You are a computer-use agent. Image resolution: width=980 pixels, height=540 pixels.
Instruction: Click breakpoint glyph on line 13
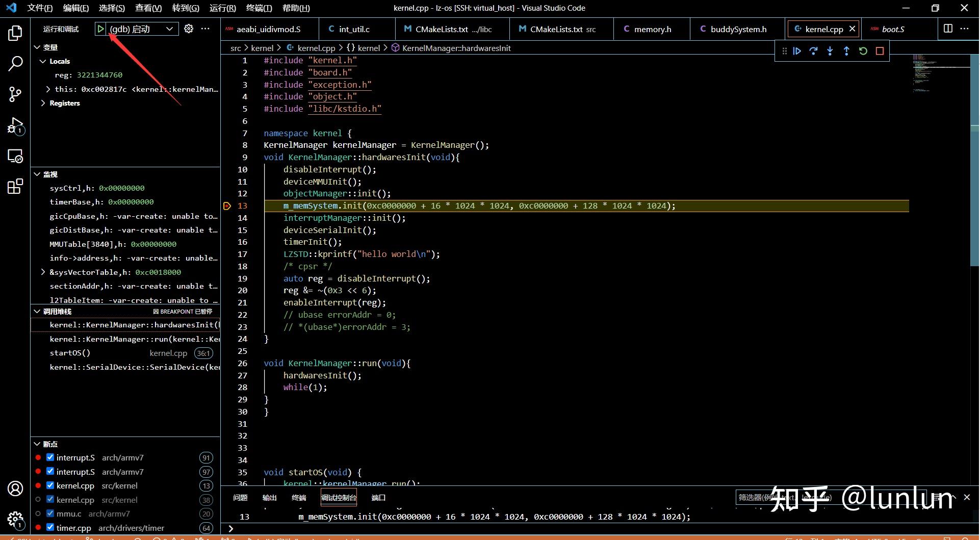227,206
